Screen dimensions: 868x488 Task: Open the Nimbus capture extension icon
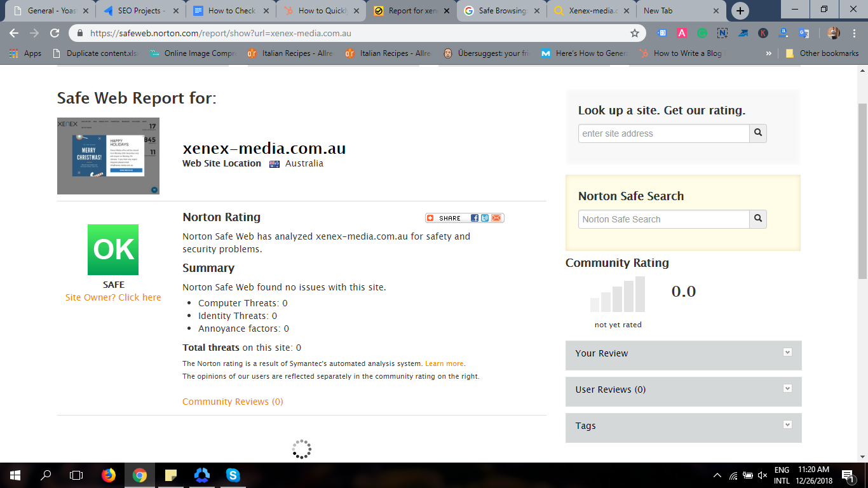point(722,33)
